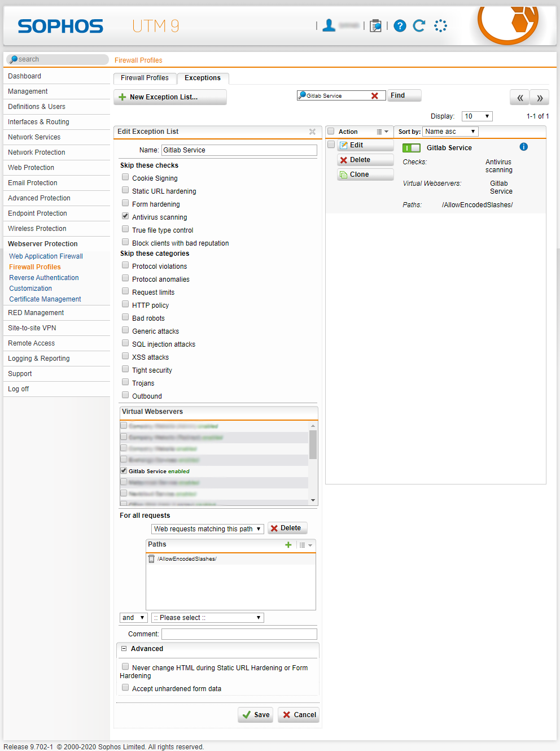Toggle Gitlab Service exception status switch
Image resolution: width=560 pixels, height=751 pixels.
point(412,148)
